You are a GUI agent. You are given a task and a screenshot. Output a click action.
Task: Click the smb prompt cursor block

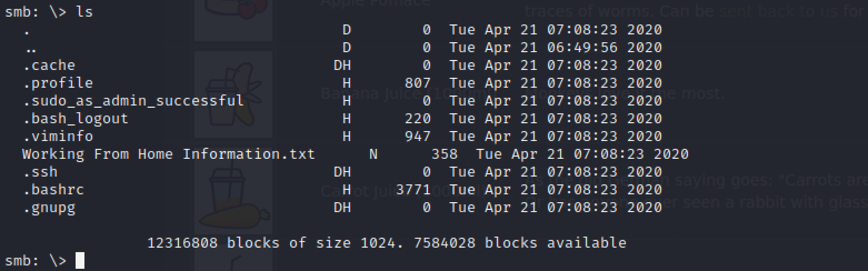point(80,260)
